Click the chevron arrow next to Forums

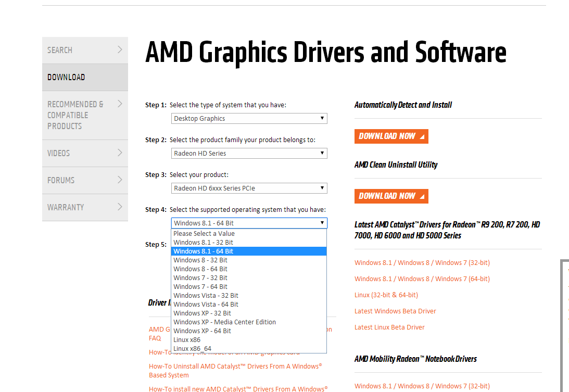click(x=120, y=180)
